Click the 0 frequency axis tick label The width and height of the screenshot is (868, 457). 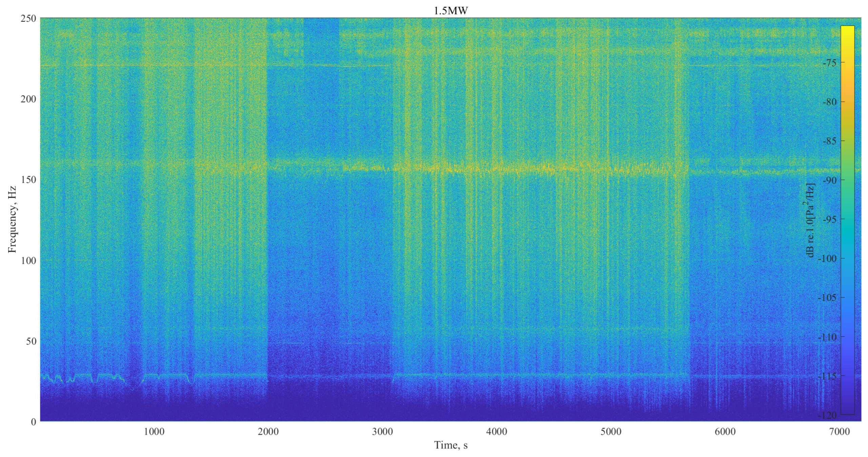(x=33, y=422)
